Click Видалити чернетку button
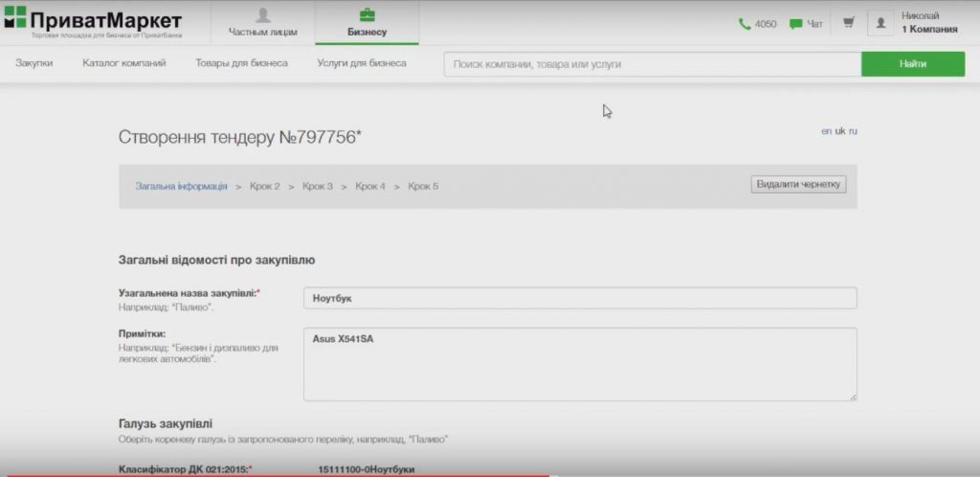This screenshot has width=980, height=477. click(798, 184)
